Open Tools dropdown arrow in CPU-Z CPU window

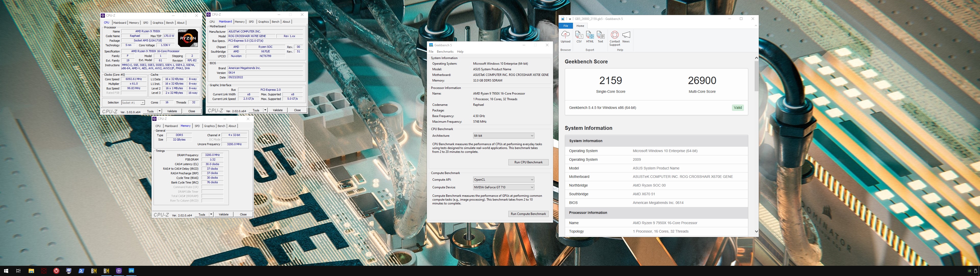tap(160, 111)
